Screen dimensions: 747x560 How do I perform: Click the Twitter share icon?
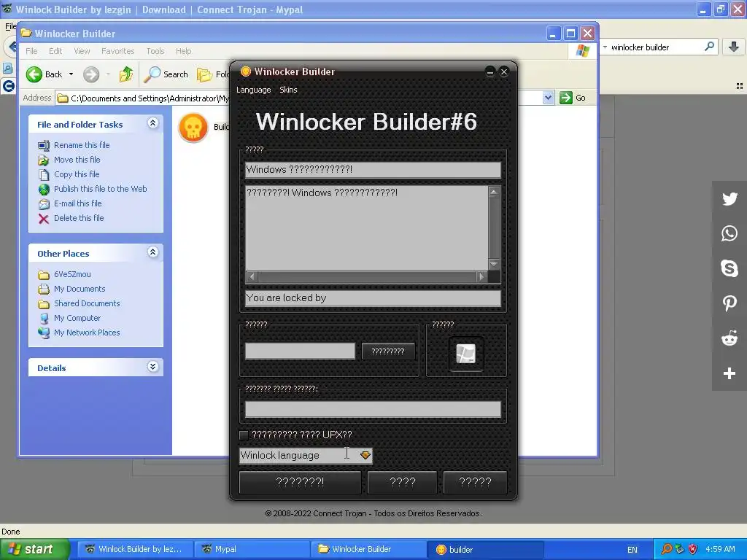(729, 198)
